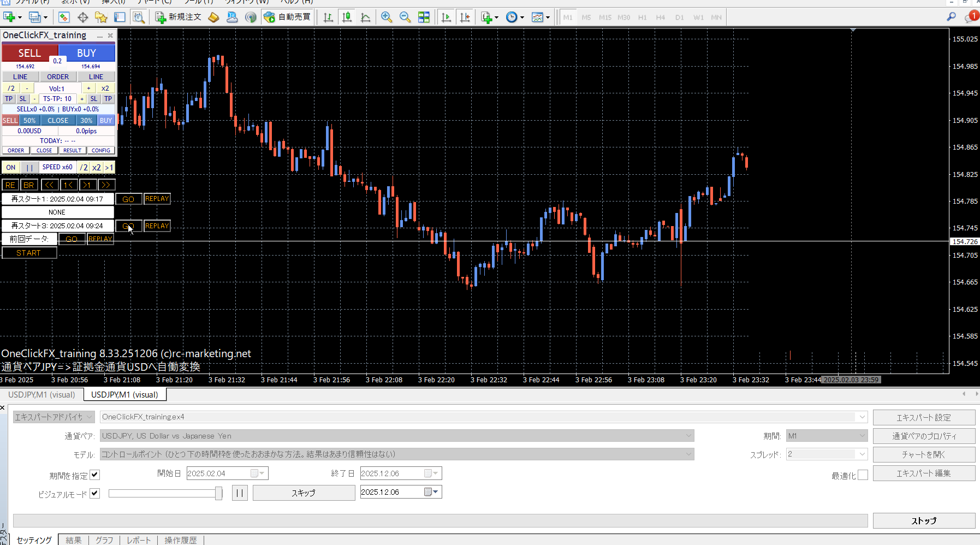
Task: Tile chart windows with the grid icon
Action: click(424, 17)
